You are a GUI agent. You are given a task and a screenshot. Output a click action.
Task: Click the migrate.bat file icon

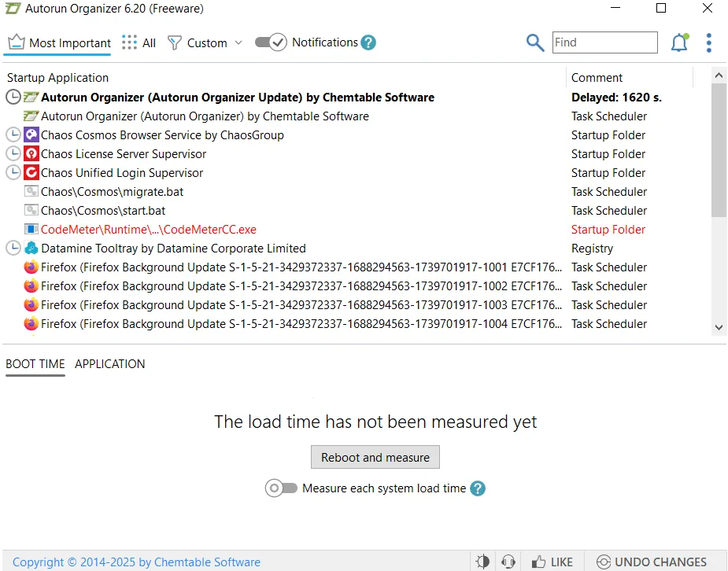pyautogui.click(x=31, y=191)
